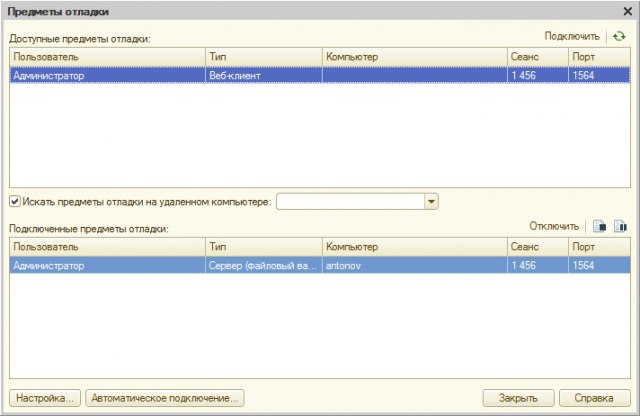
Task: Open Автоматическое подключение... dialog
Action: tap(164, 398)
